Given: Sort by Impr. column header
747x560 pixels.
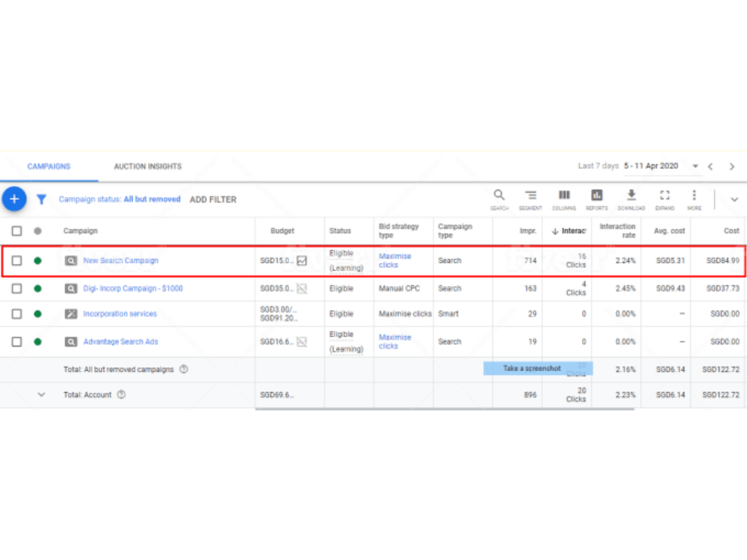Looking at the screenshot, I should (528, 231).
